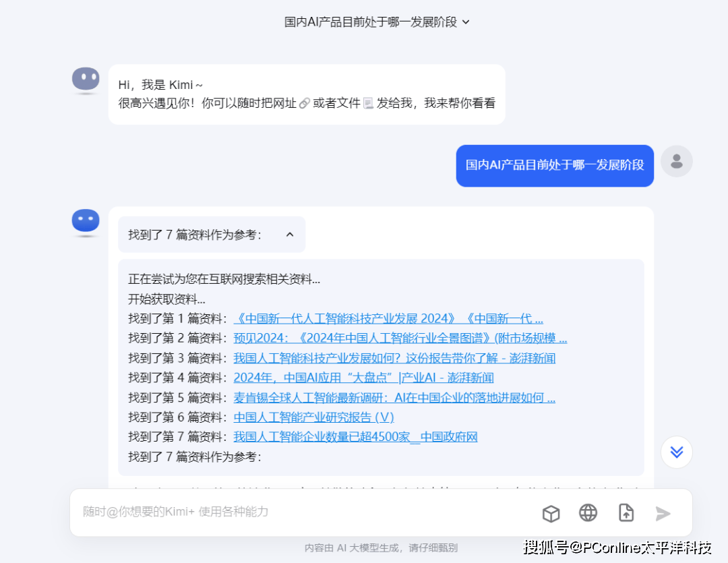
Task: Click the user profile avatar icon
Action: pos(676,162)
